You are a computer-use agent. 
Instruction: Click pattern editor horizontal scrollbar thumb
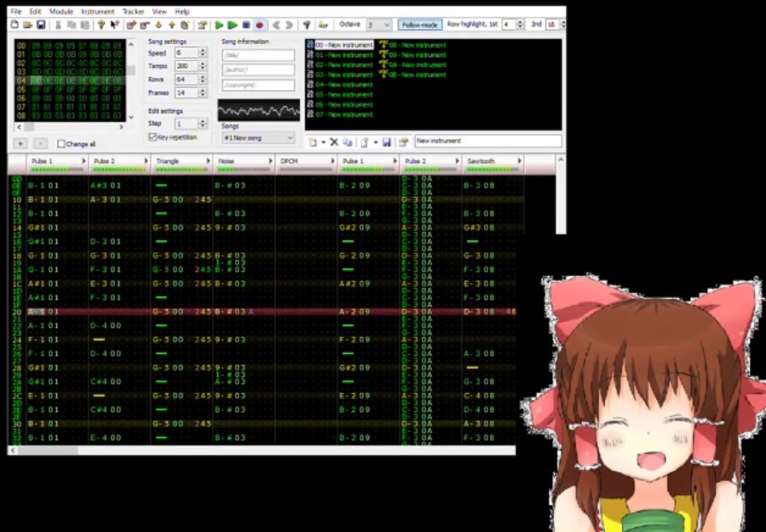click(x=48, y=451)
